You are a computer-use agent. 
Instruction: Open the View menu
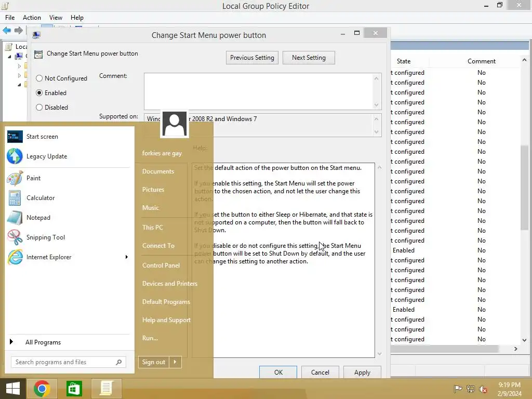pos(56,18)
